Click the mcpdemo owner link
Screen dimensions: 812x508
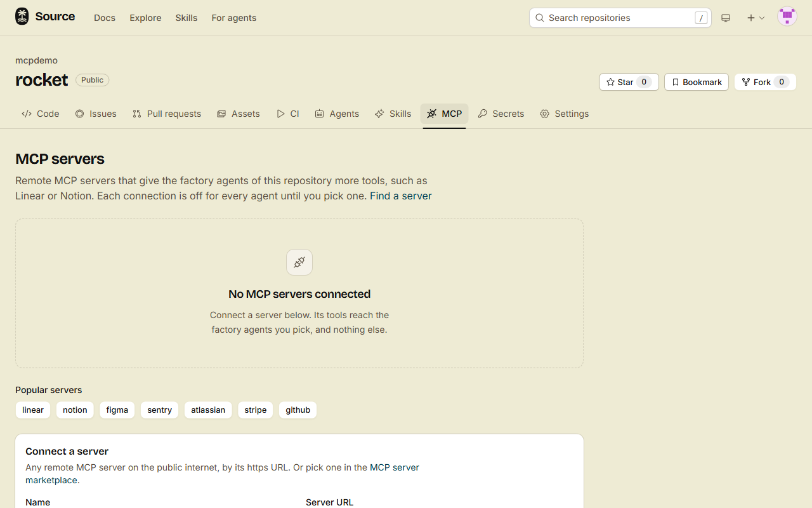[36, 60]
